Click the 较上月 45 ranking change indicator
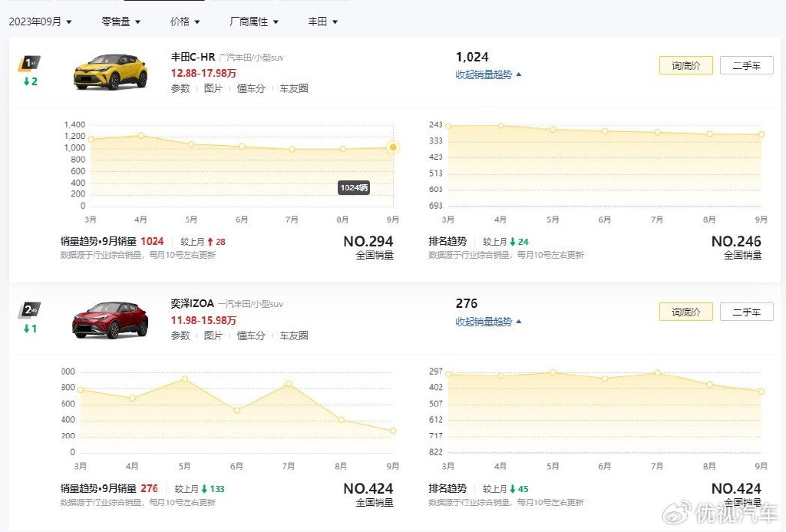786x532 pixels. click(x=506, y=489)
